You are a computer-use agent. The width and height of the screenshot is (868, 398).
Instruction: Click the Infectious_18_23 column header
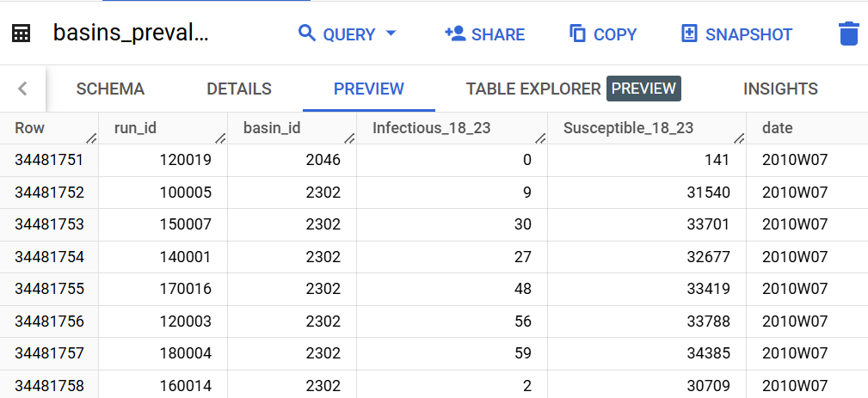(x=431, y=128)
